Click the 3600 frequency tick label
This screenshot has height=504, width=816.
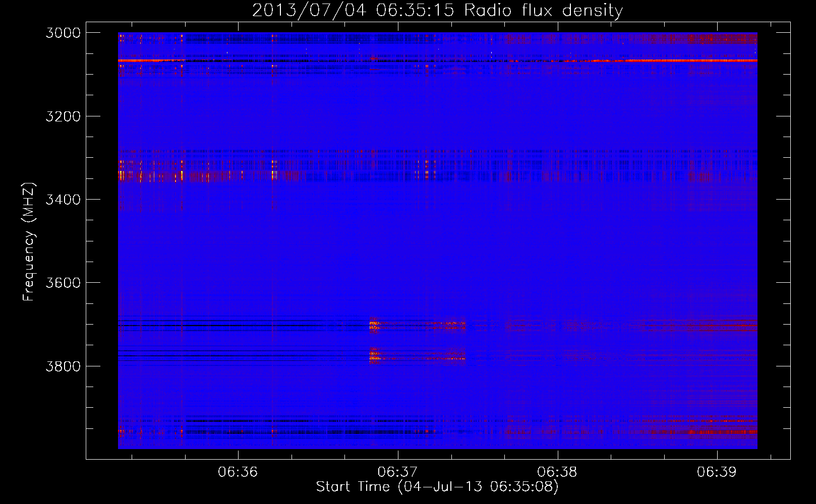coord(63,283)
